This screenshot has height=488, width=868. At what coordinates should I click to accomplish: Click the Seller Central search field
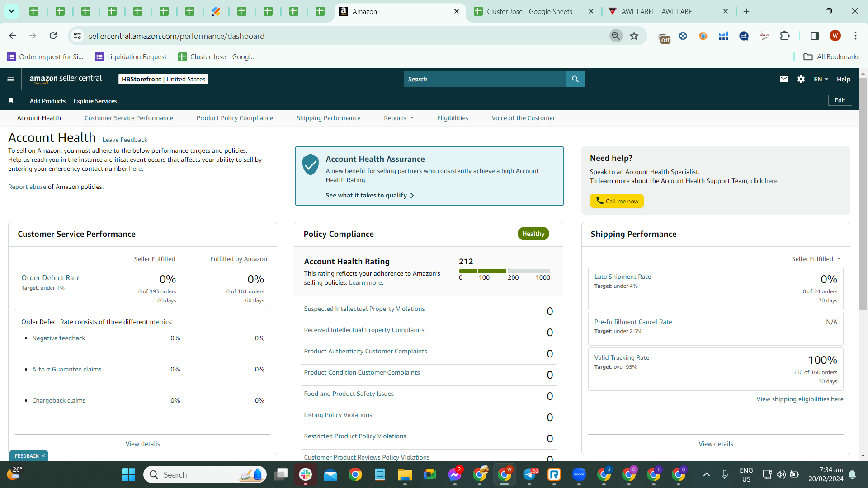[x=485, y=79]
